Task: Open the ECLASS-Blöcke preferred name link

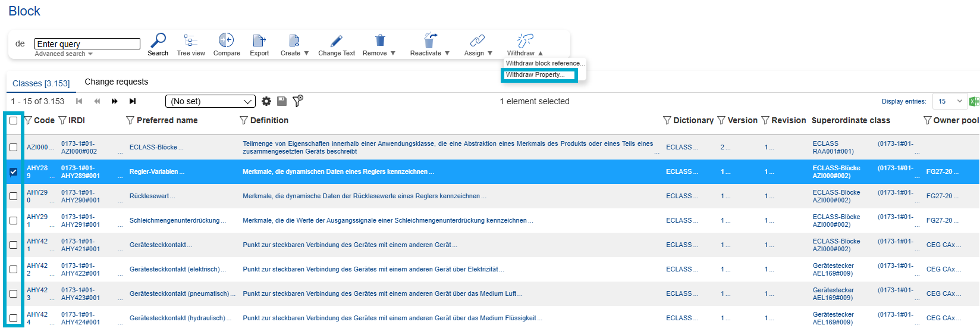Action: [153, 148]
